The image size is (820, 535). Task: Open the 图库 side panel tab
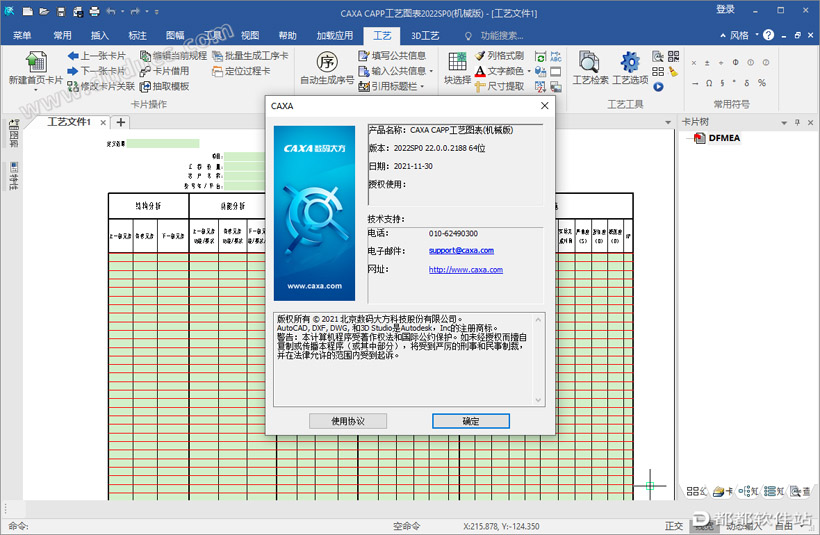point(14,134)
